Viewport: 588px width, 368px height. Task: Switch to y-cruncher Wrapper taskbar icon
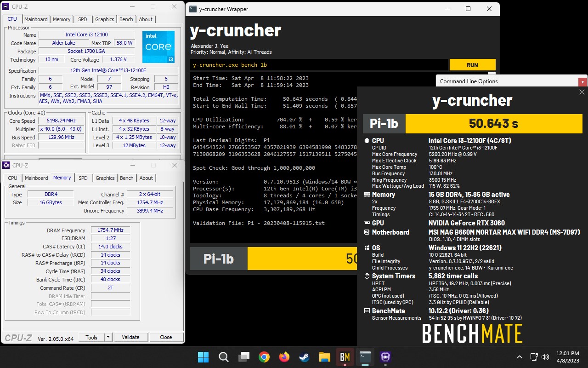coord(365,356)
